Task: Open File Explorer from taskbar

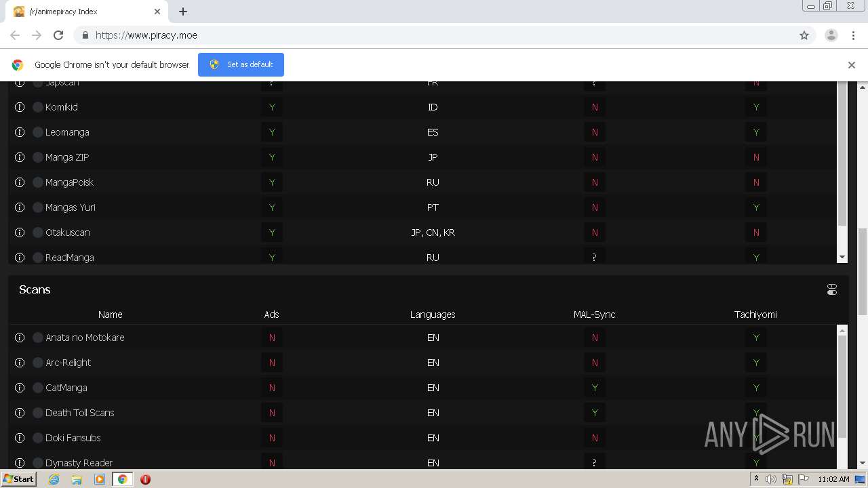Action: (x=77, y=479)
